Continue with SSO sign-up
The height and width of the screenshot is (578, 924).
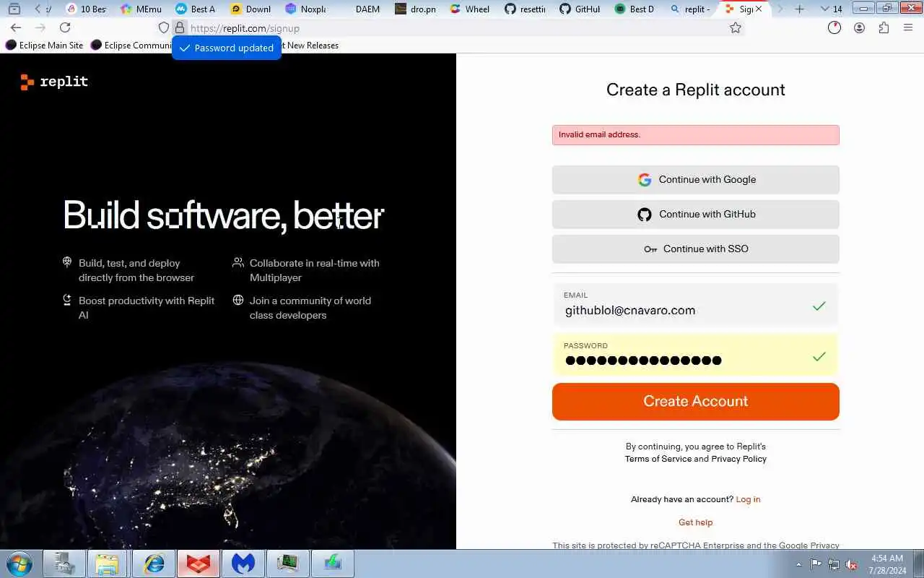coord(695,249)
